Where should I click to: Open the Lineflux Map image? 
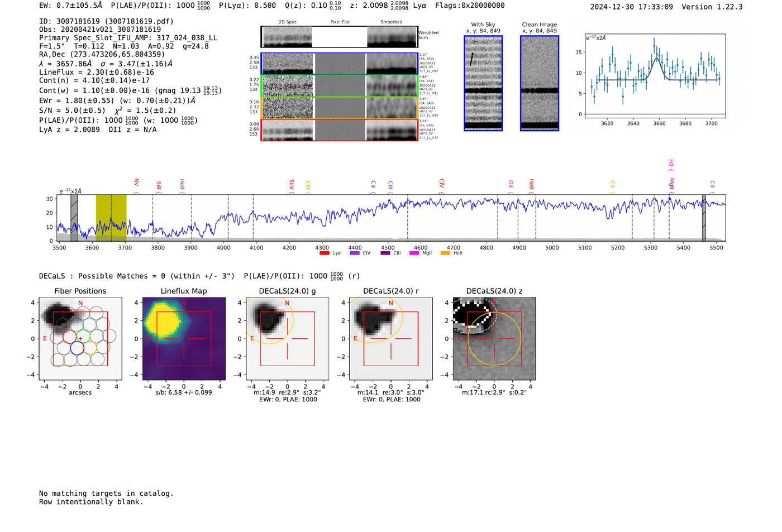(x=184, y=338)
